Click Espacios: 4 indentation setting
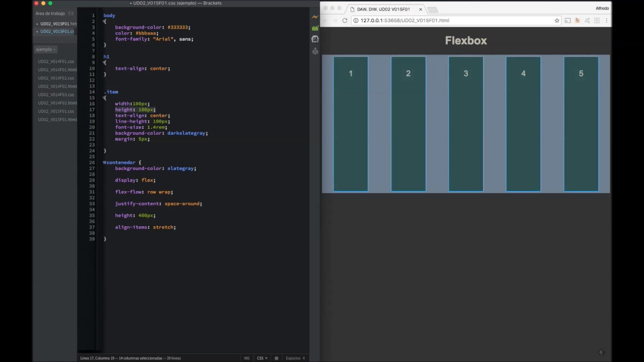The width and height of the screenshot is (644, 362). (x=295, y=358)
